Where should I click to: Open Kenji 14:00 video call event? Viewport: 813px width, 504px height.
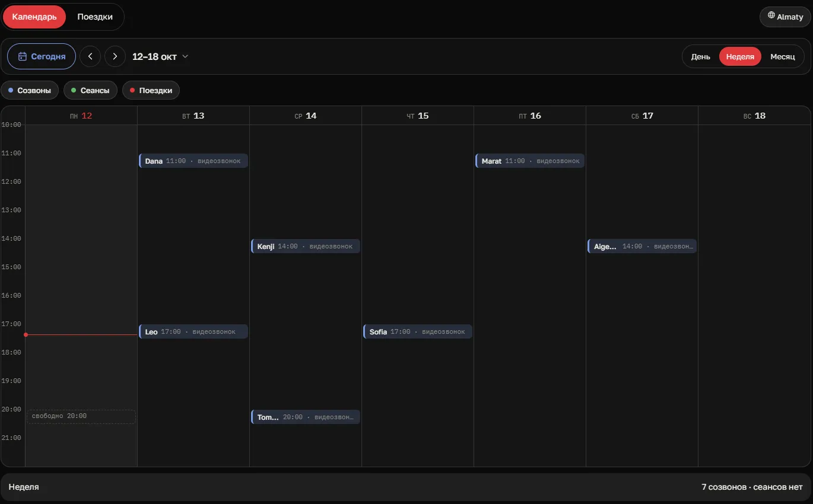(x=306, y=246)
